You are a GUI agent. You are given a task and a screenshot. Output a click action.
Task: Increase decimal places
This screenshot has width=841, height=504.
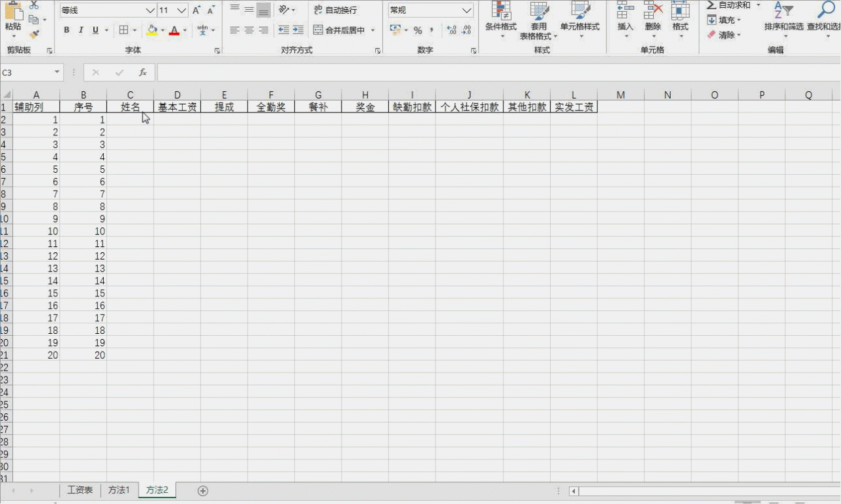[451, 30]
